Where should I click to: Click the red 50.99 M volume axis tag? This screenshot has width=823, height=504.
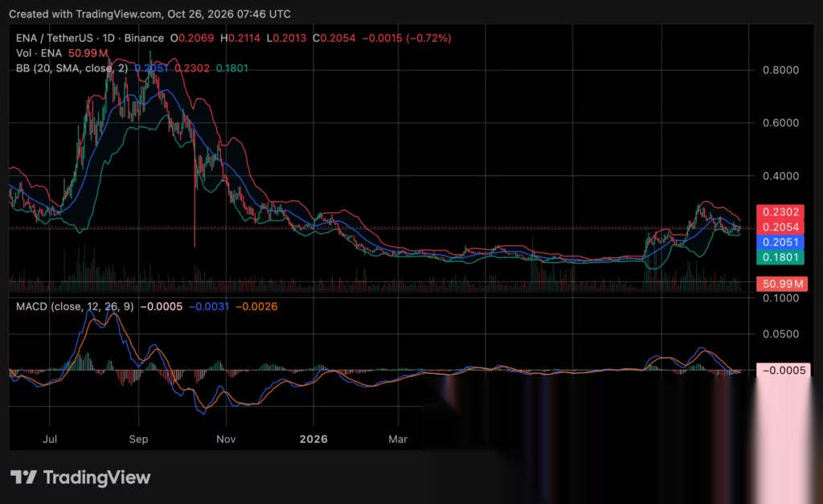782,284
